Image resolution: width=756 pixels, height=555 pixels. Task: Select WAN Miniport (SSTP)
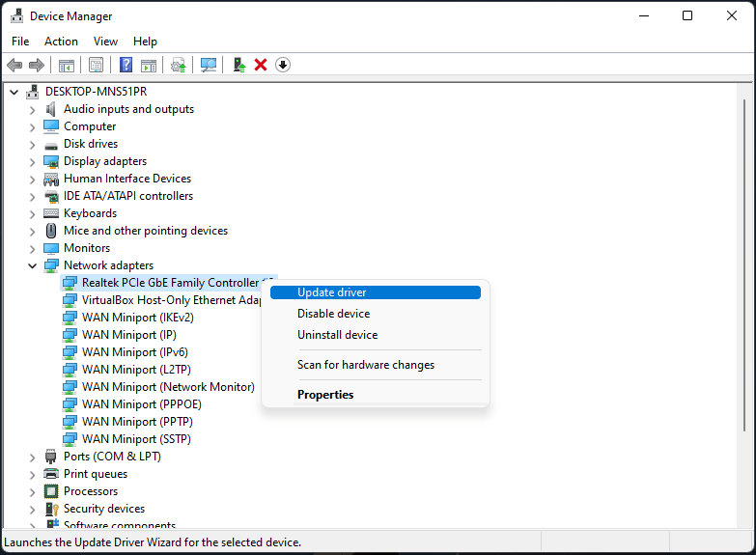coord(136,439)
